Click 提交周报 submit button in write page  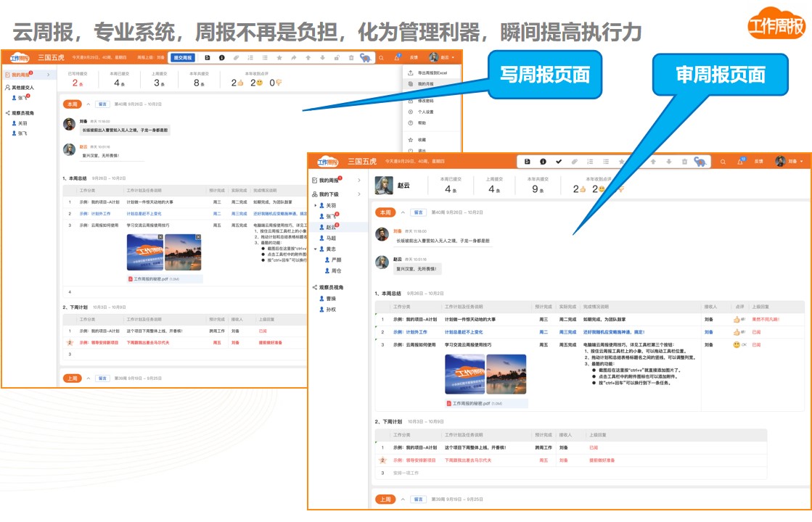183,57
